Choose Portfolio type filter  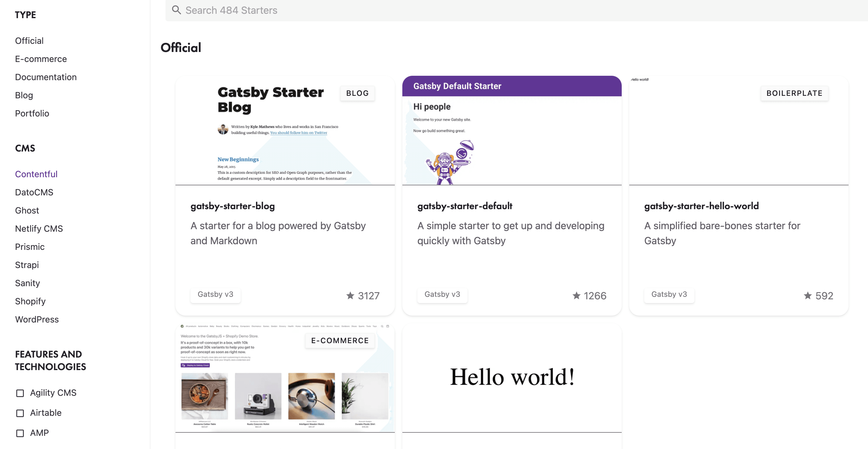[x=32, y=113]
